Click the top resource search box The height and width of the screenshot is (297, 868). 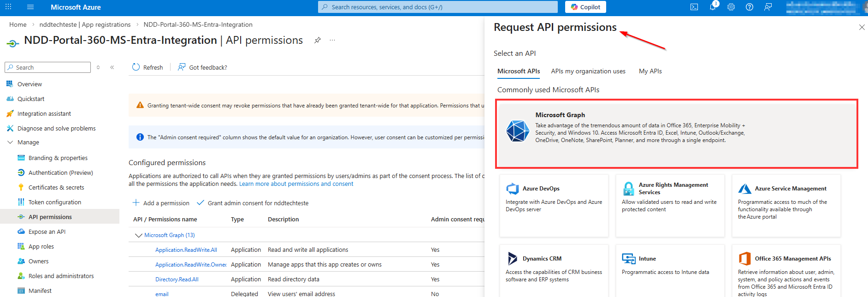tap(438, 7)
